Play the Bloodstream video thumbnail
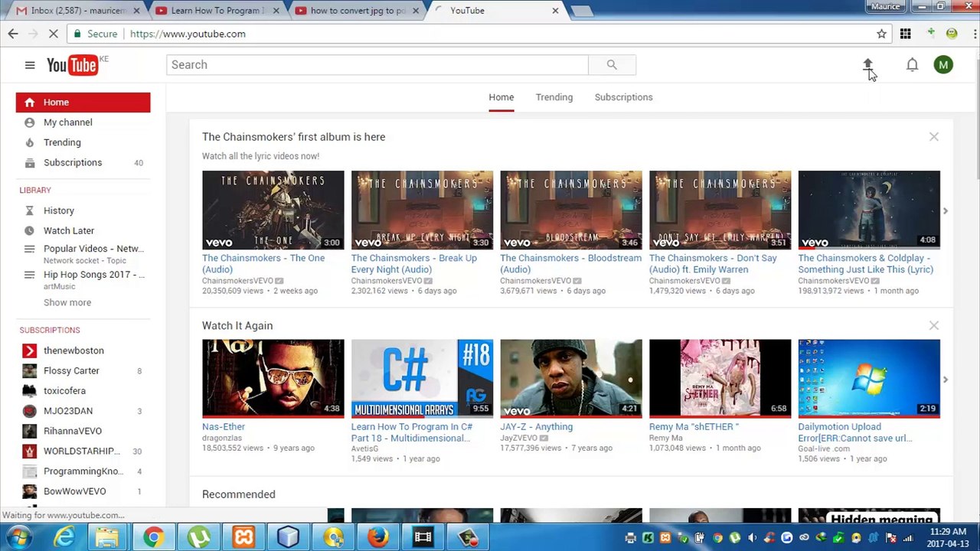This screenshot has height=551, width=980. click(x=571, y=210)
